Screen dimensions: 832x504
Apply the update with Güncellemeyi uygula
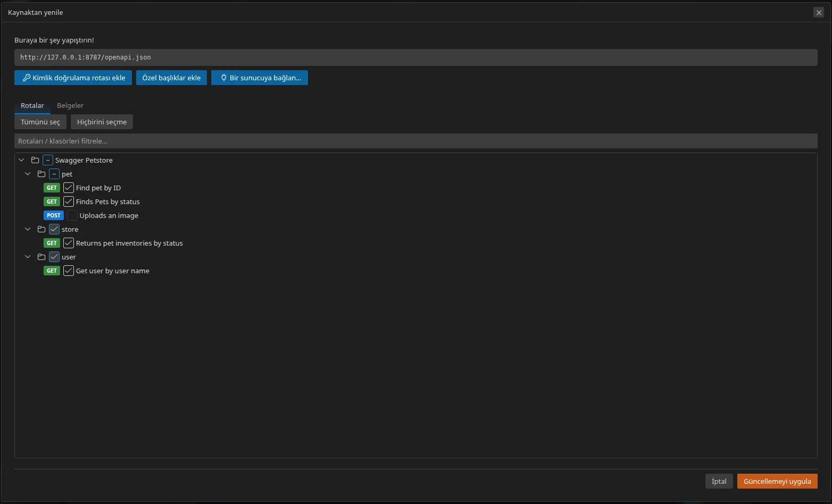click(x=777, y=481)
